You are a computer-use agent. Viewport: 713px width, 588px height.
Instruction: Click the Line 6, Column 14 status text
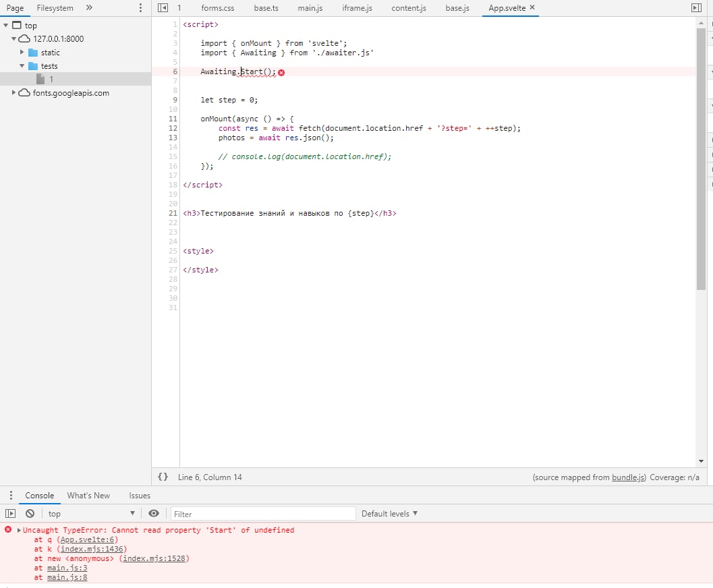[210, 477]
